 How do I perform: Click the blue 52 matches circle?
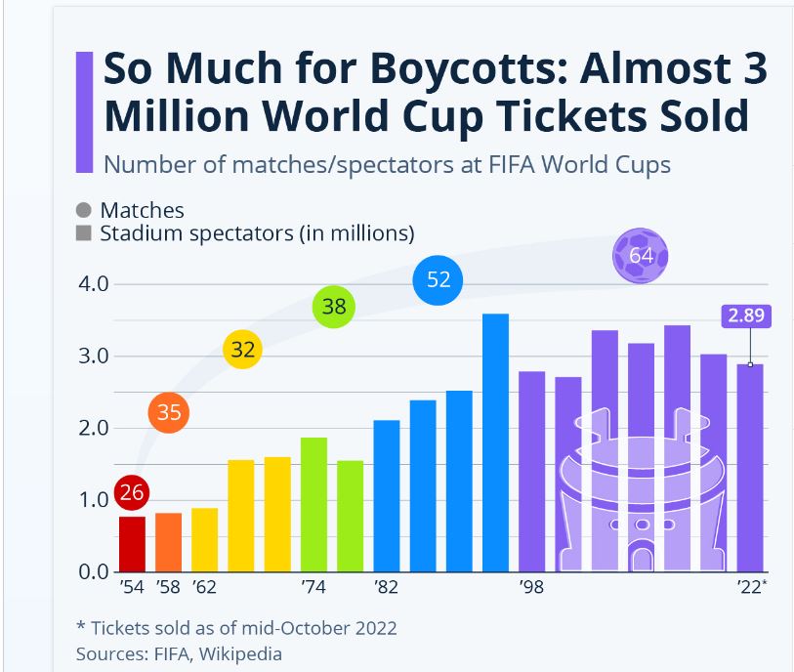point(439,280)
